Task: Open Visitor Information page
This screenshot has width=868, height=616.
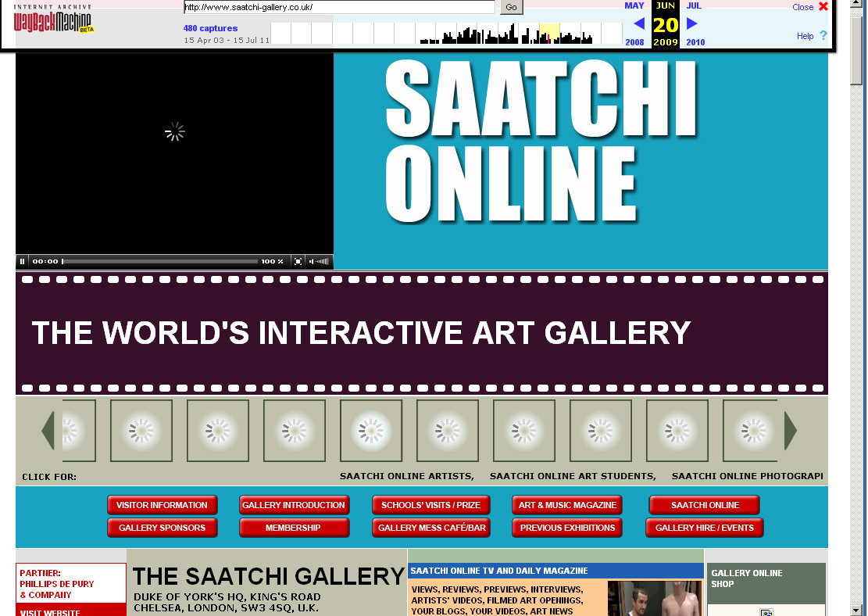Action: point(162,505)
